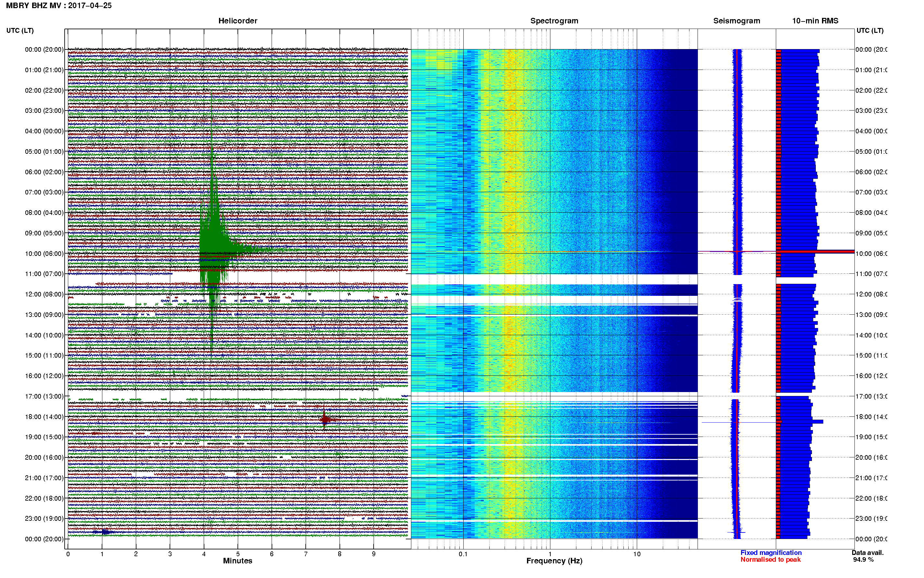This screenshot has width=924, height=578.
Task: Select the 'Helicorder' panel heading
Action: point(237,21)
